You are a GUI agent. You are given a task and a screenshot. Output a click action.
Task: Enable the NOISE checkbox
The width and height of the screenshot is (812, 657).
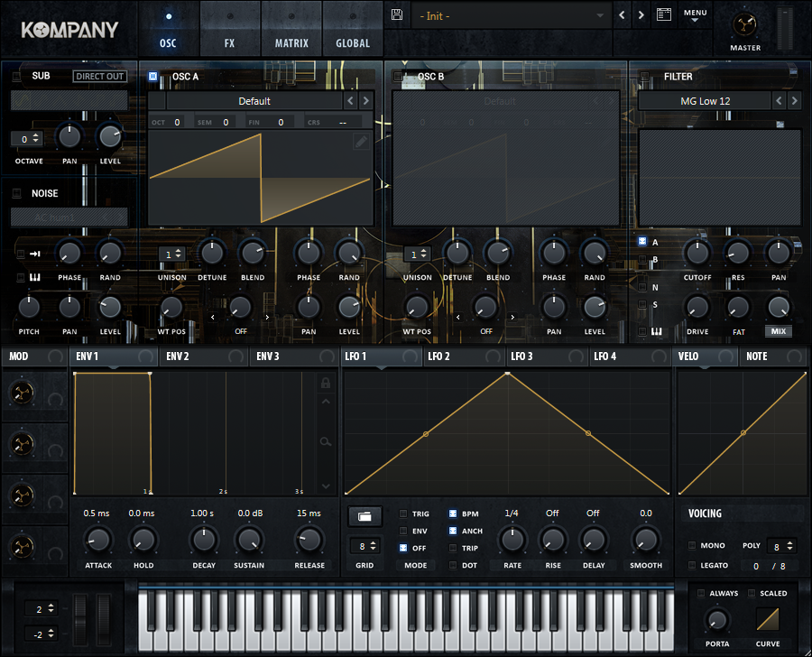(x=16, y=193)
